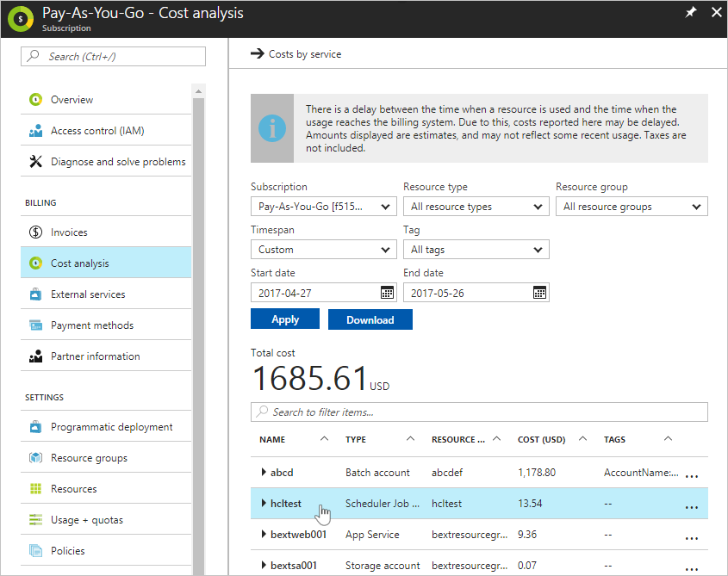Pin the Cost analysis blade
This screenshot has height=576, width=728.
coord(691,13)
